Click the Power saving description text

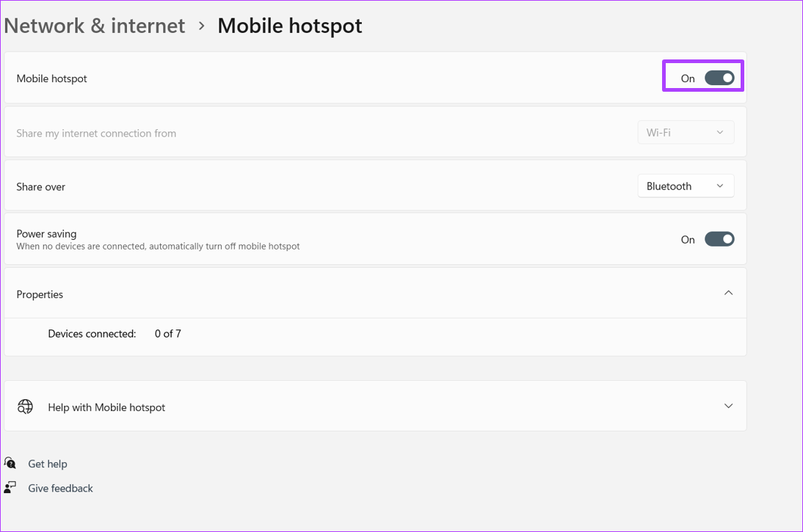tap(158, 247)
